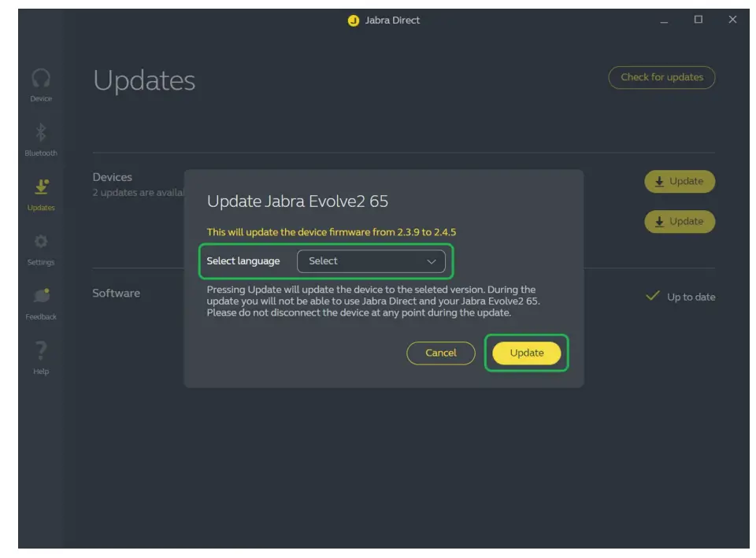Click Update to start the firmware update

coord(526,353)
